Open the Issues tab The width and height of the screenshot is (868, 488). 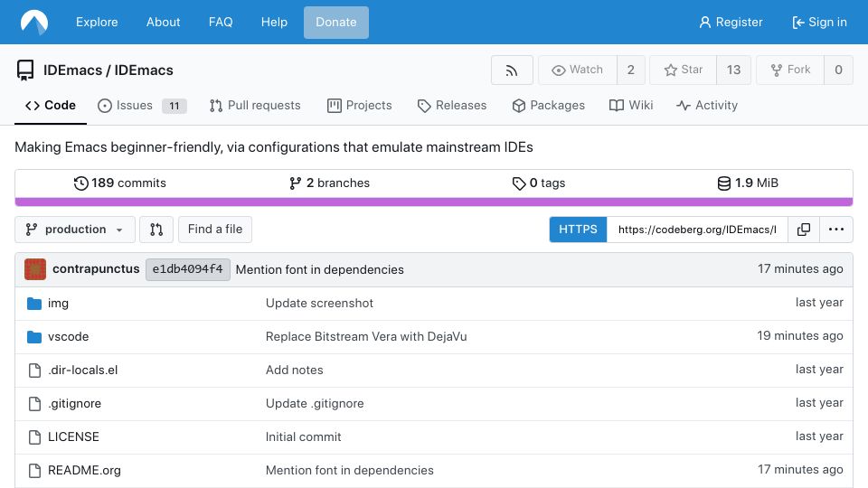[x=142, y=106]
